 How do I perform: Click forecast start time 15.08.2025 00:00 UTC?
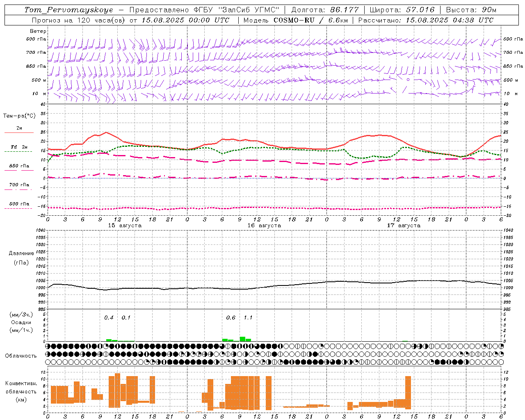(185, 20)
